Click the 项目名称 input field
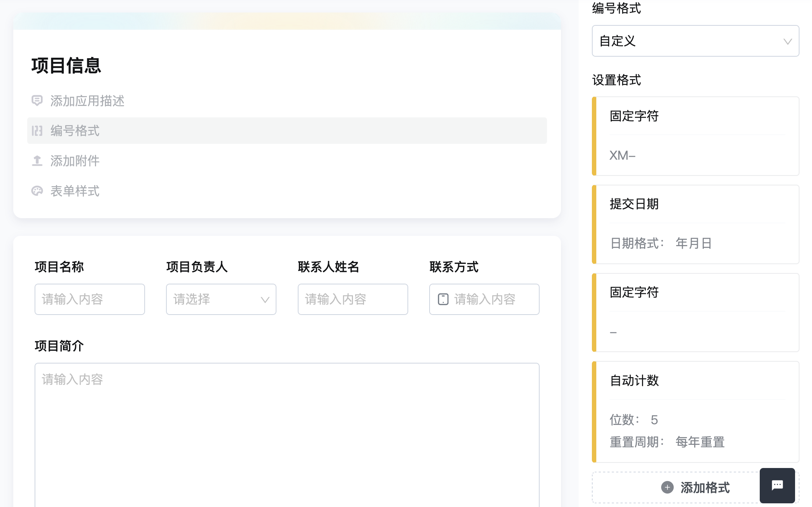Viewport: 812px width, 507px height. coord(89,299)
